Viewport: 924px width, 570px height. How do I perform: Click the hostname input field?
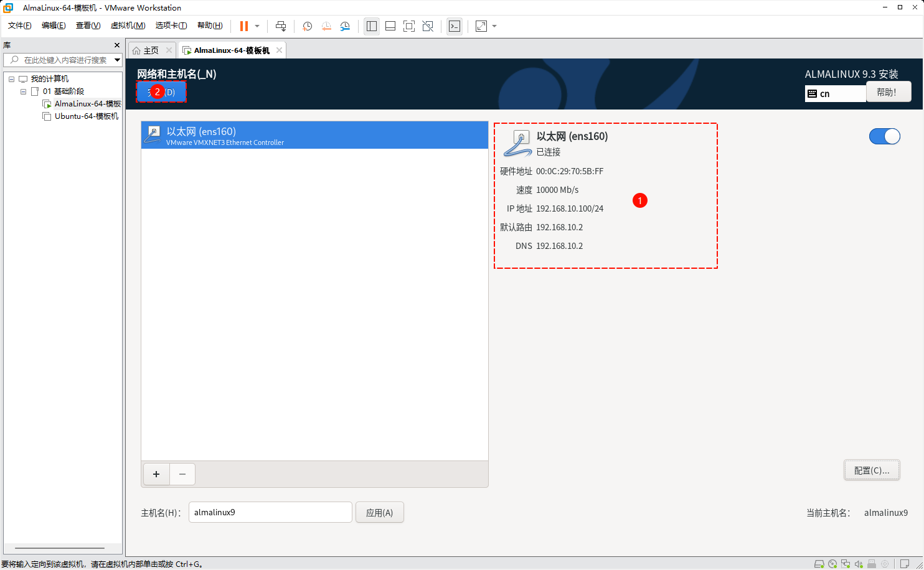click(x=270, y=513)
